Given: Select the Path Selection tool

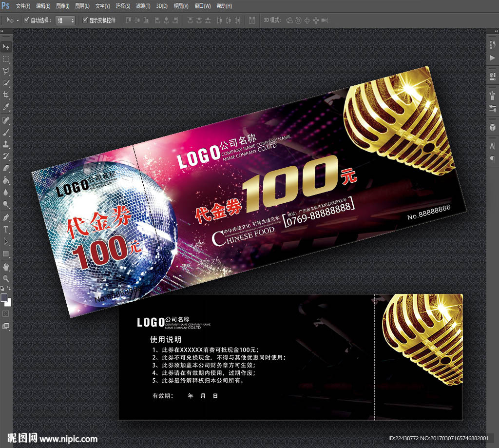Looking at the screenshot, I should coord(6,241).
